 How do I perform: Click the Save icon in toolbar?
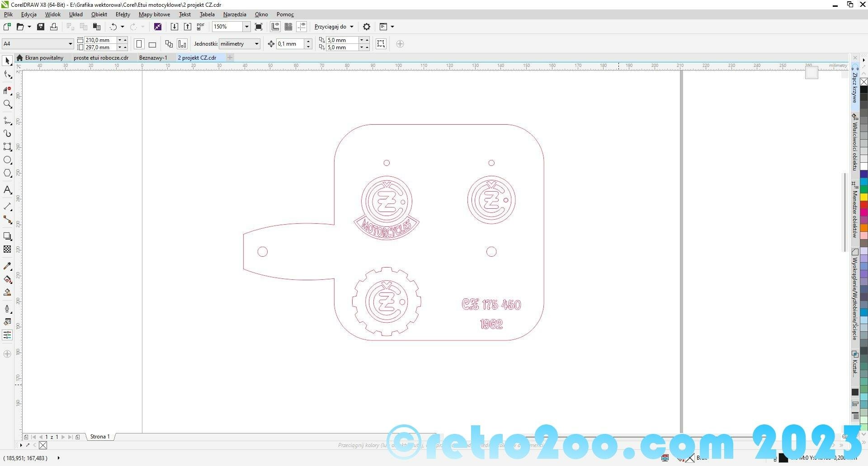41,27
